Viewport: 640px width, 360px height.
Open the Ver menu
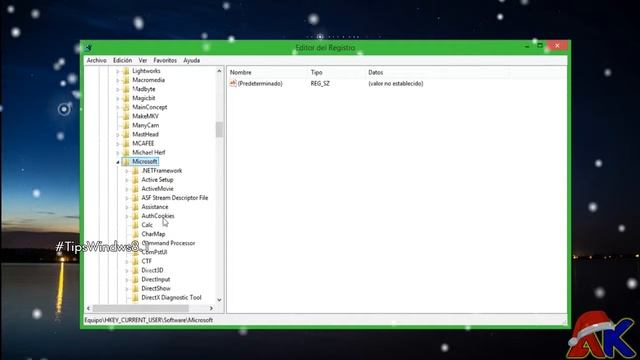[x=142, y=60]
